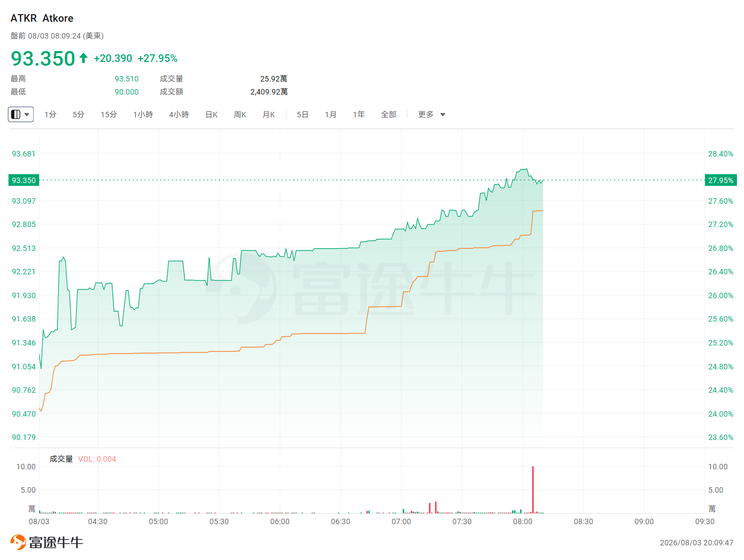Select the 1小時 timeframe
The height and width of the screenshot is (560, 744).
click(143, 115)
